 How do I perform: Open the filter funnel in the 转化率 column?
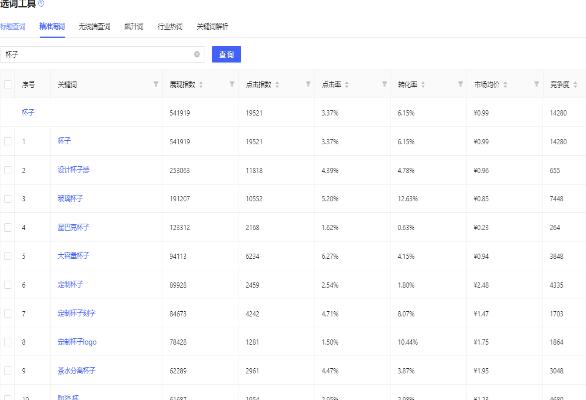point(460,84)
